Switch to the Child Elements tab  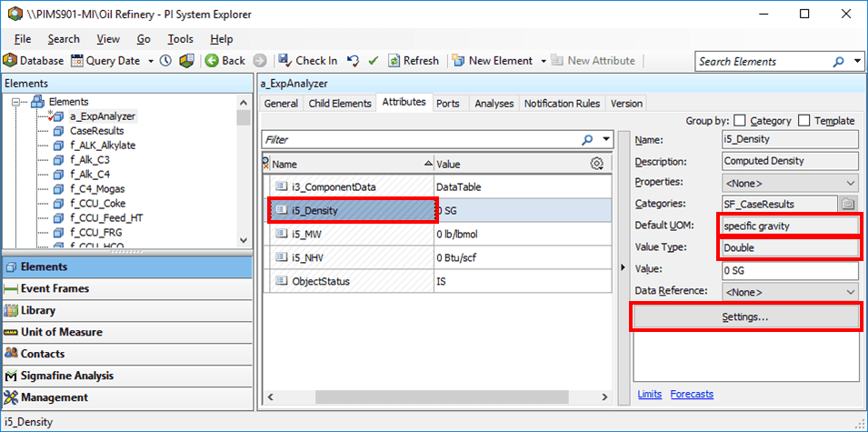click(340, 104)
